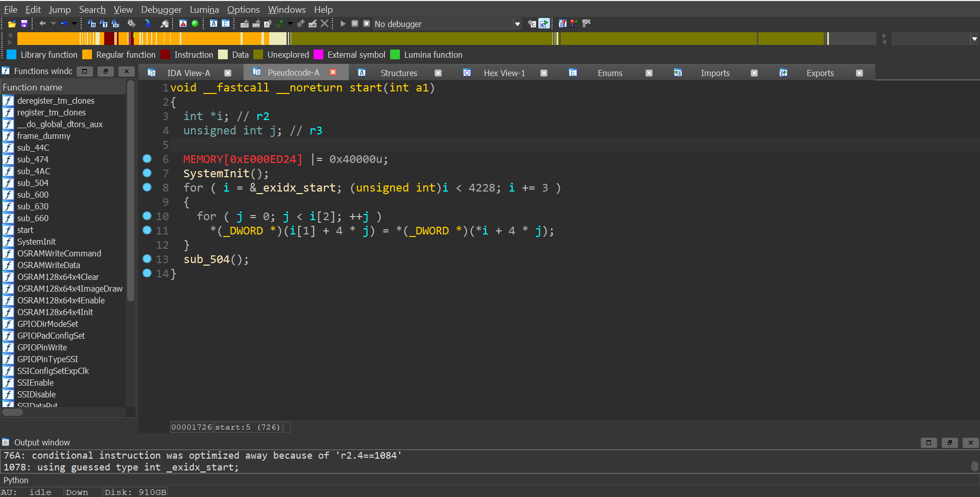Click the red dot plus toolbar icon
Image resolution: width=980 pixels, height=497 pixels.
574,23
